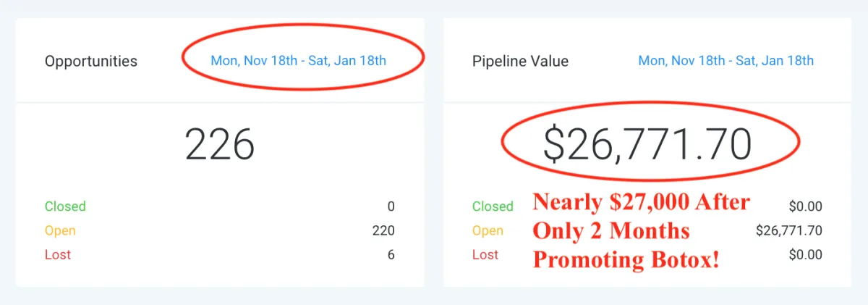Click the Closed opportunities count of 0
868x305 pixels.
pos(391,206)
